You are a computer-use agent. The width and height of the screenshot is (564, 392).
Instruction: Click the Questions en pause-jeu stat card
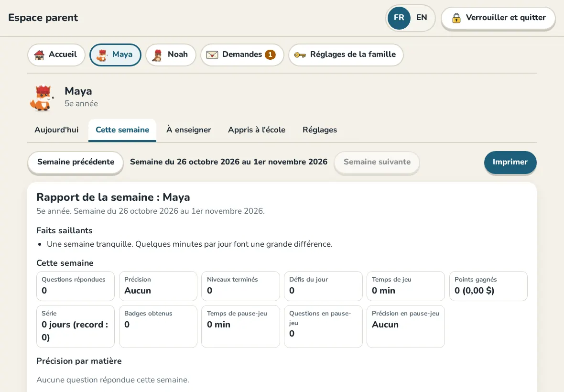(324, 327)
